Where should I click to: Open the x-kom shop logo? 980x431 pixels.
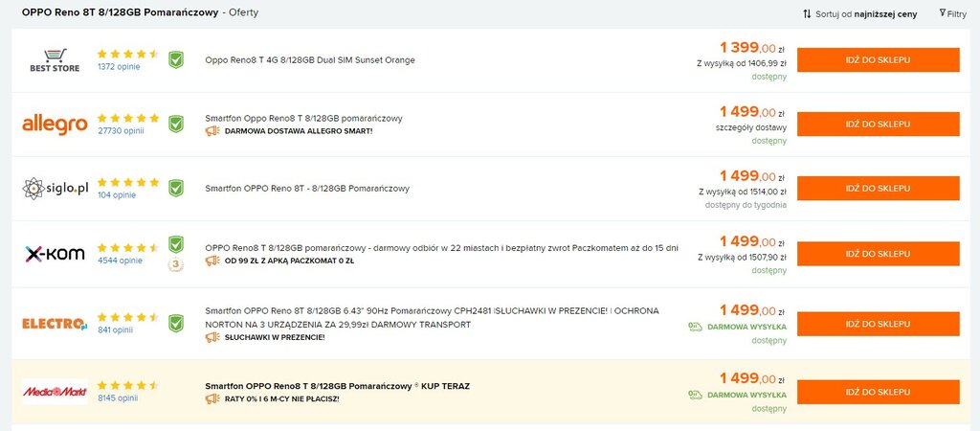(x=55, y=254)
